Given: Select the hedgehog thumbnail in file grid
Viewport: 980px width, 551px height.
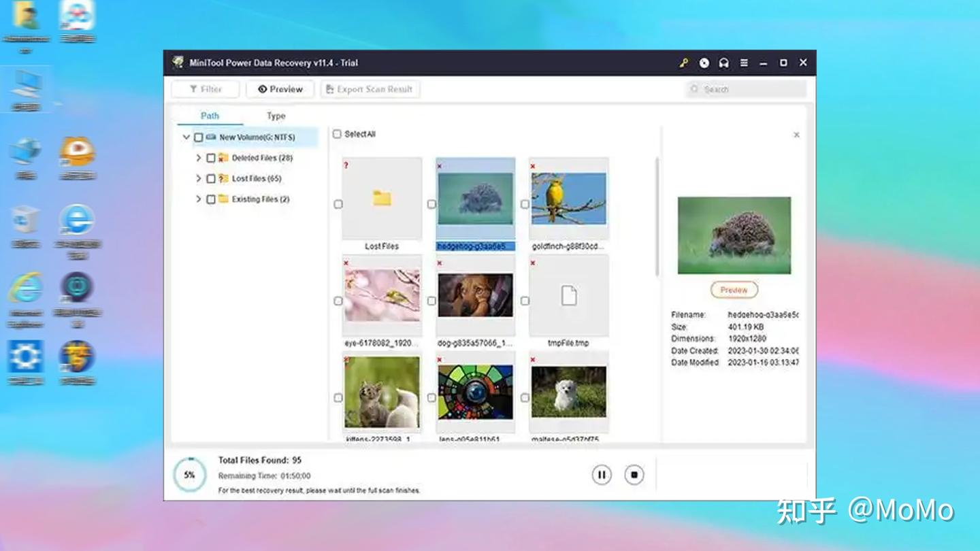Looking at the screenshot, I should point(475,199).
